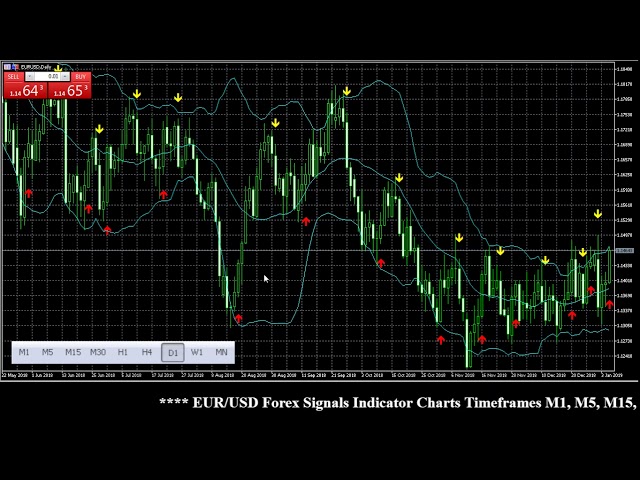Click the SELL button in trading panel
640x480 pixels.
point(13,76)
